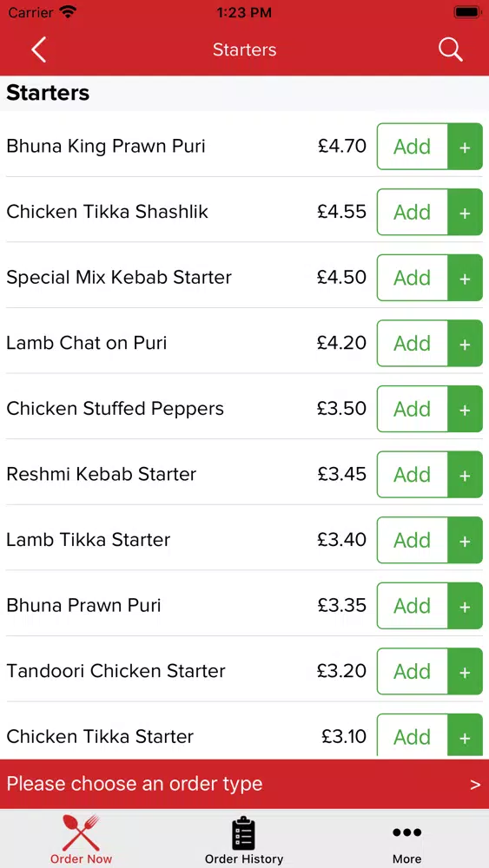Image resolution: width=489 pixels, height=868 pixels.
Task: Tap plus icon for Bhuna King Prawn Puri
Action: pyautogui.click(x=465, y=147)
